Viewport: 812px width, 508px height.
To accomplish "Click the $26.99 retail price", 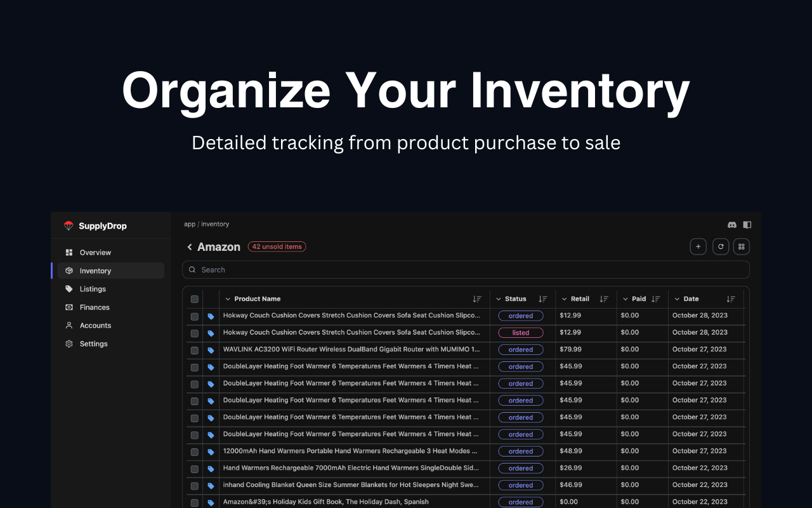I will tap(571, 468).
